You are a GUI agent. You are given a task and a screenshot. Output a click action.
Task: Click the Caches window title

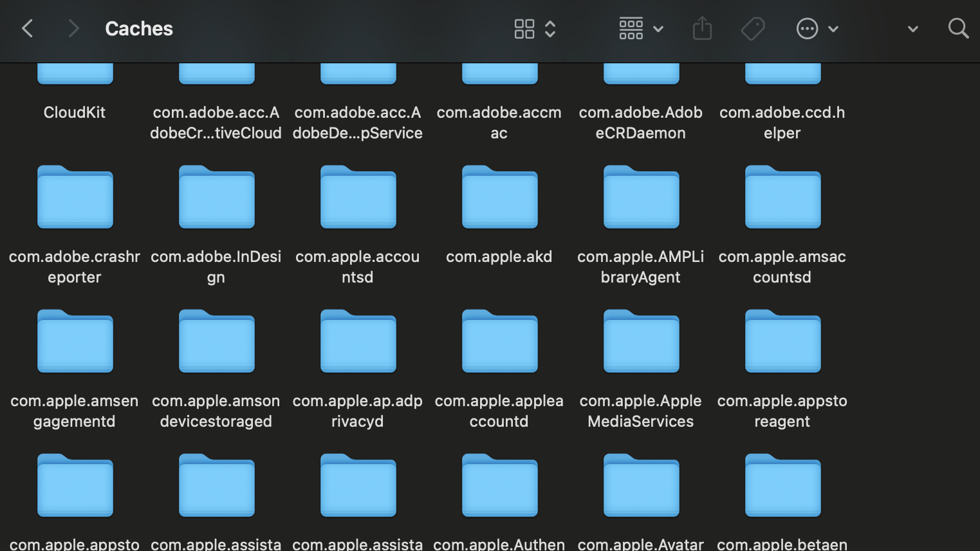138,28
